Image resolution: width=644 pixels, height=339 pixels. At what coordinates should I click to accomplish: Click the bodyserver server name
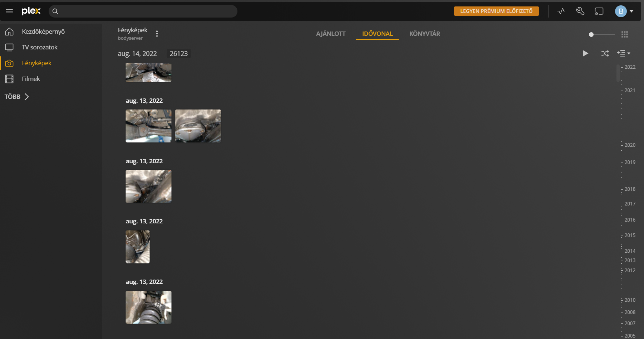[130, 38]
